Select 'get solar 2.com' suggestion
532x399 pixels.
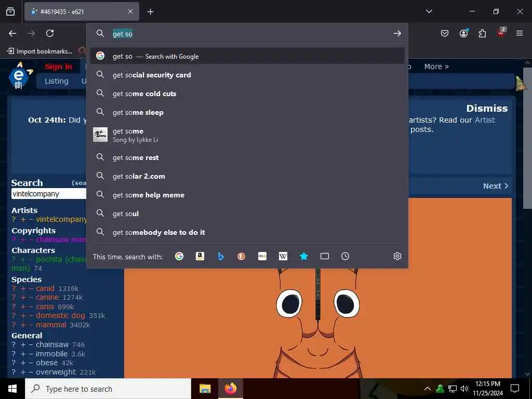247,176
